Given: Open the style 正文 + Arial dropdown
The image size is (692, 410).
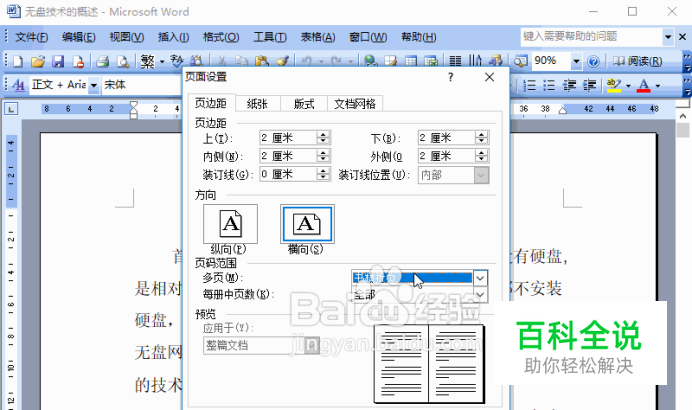Looking at the screenshot, I should 93,85.
